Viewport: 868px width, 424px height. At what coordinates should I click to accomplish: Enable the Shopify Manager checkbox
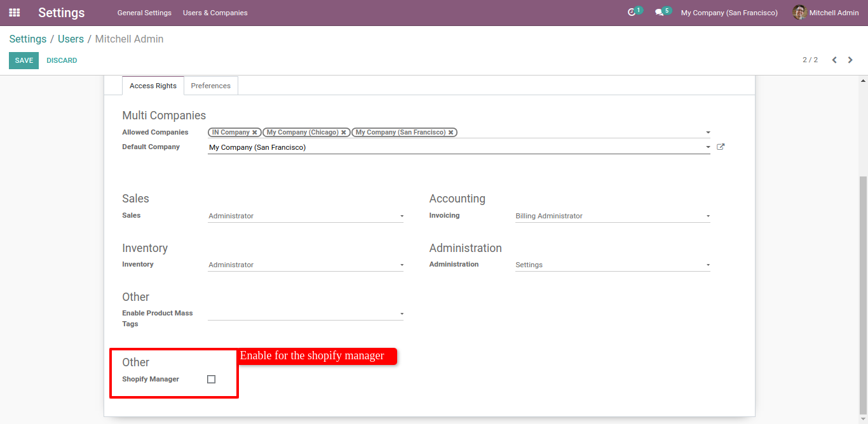[x=212, y=380]
